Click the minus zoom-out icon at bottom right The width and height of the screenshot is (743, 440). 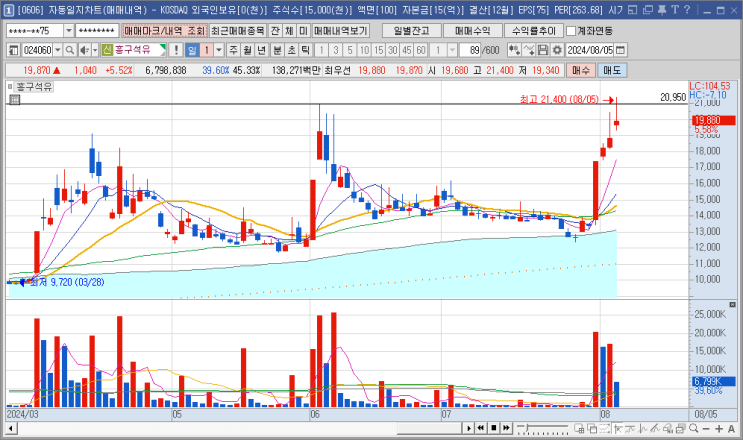[706, 429]
